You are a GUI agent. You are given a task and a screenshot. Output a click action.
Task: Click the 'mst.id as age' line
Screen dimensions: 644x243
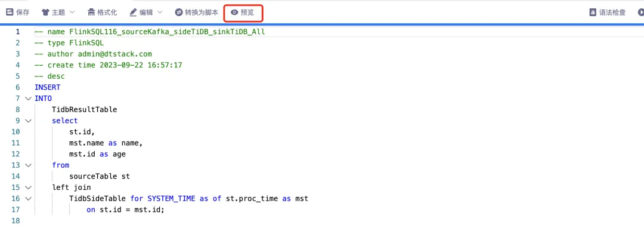pos(97,154)
